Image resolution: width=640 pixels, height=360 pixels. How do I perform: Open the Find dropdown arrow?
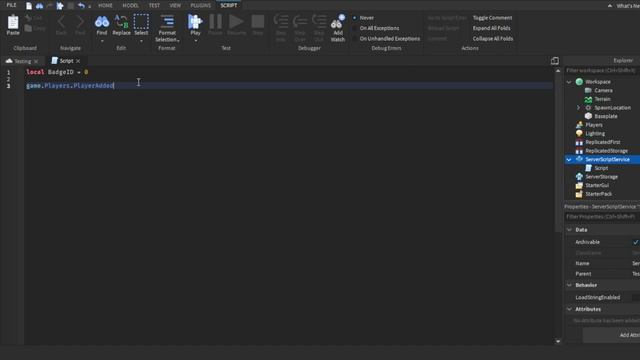tap(102, 41)
